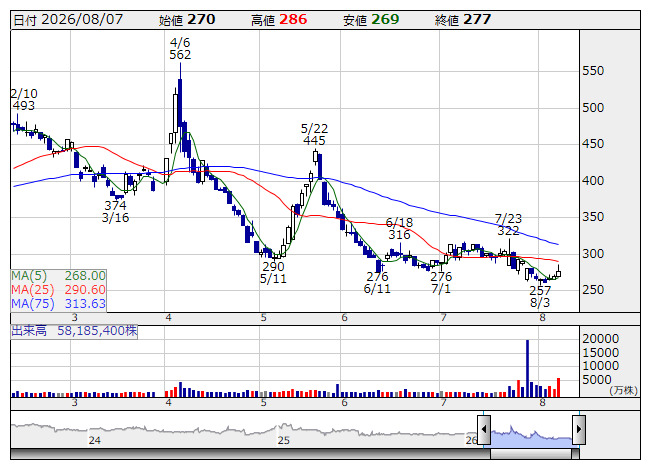Click the year 25 marker in navigator
The image size is (653, 470).
284,440
